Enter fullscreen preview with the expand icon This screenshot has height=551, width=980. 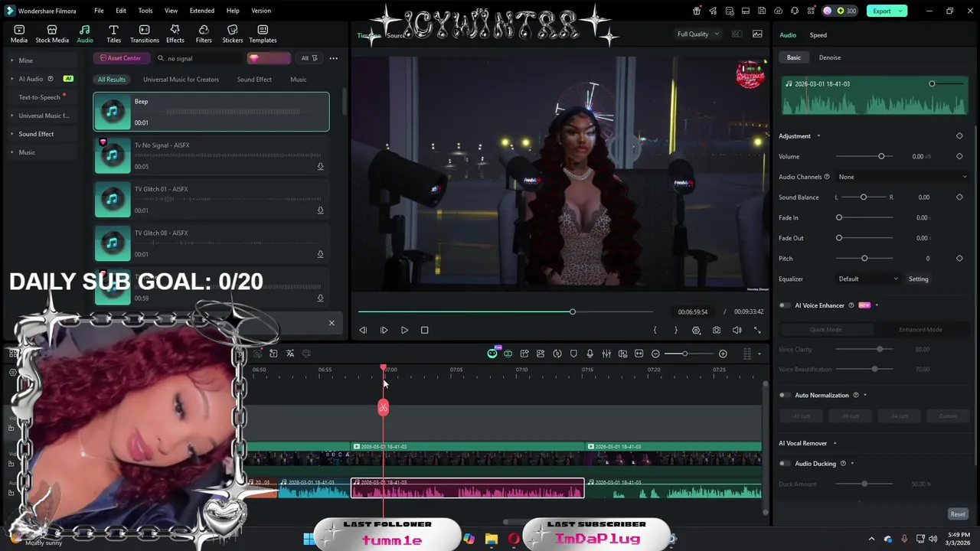pyautogui.click(x=757, y=330)
